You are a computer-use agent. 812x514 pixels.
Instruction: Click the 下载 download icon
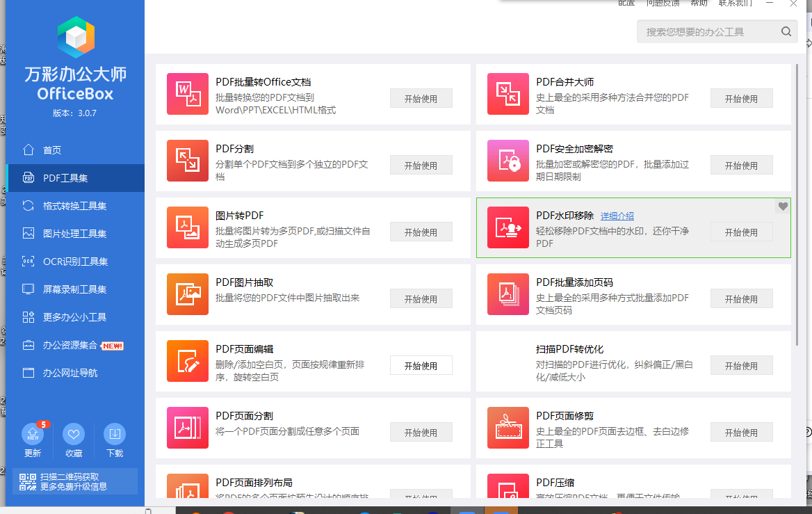pos(115,434)
